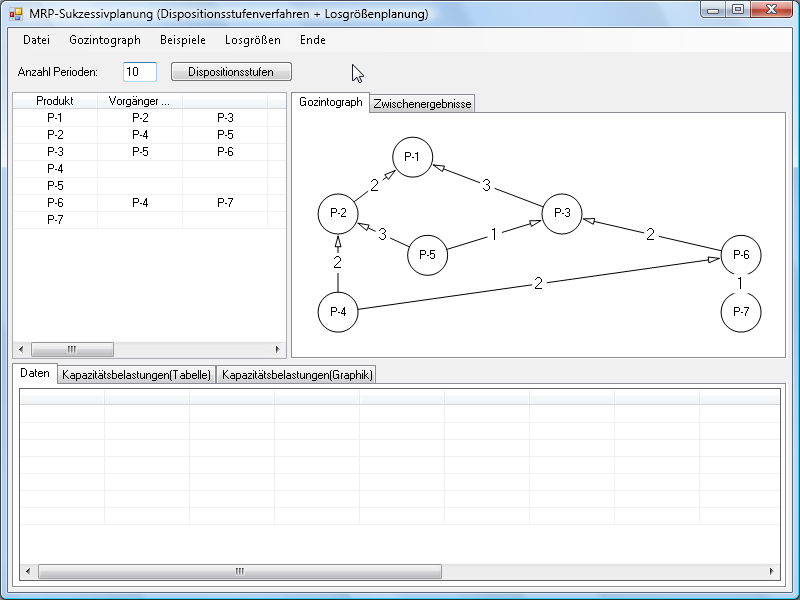Open the Beispiele menu

coord(183,40)
